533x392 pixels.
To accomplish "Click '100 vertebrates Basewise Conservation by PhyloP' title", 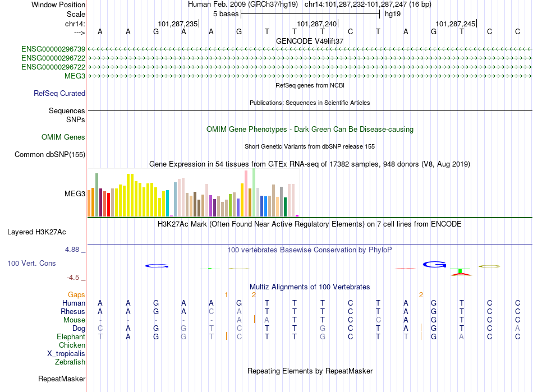I will [310, 250].
